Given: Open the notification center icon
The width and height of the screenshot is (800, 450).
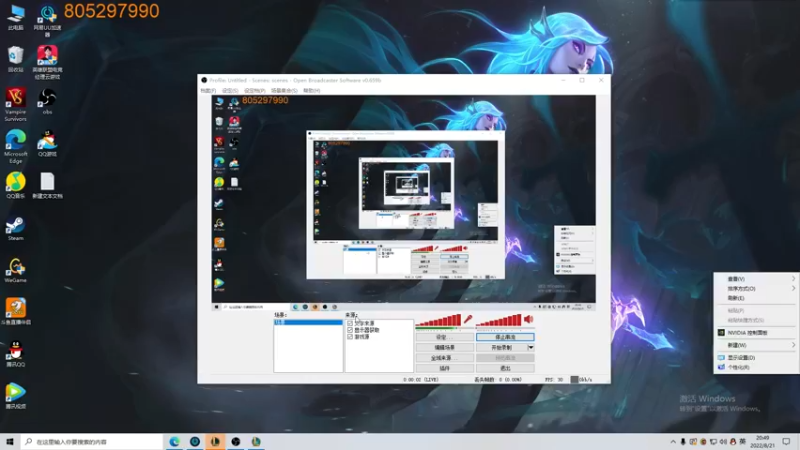Looking at the screenshot, I should [786, 441].
